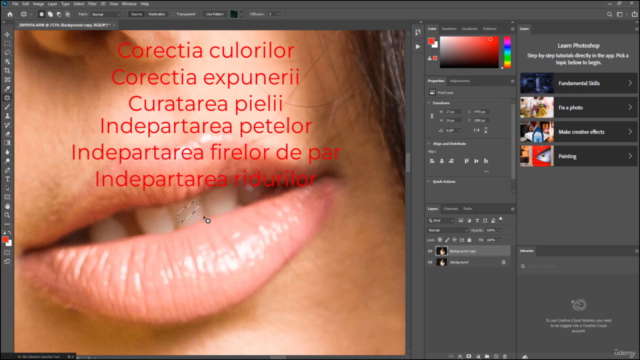Switch to the Swatches tab
This screenshot has width=640, height=360.
click(x=449, y=29)
